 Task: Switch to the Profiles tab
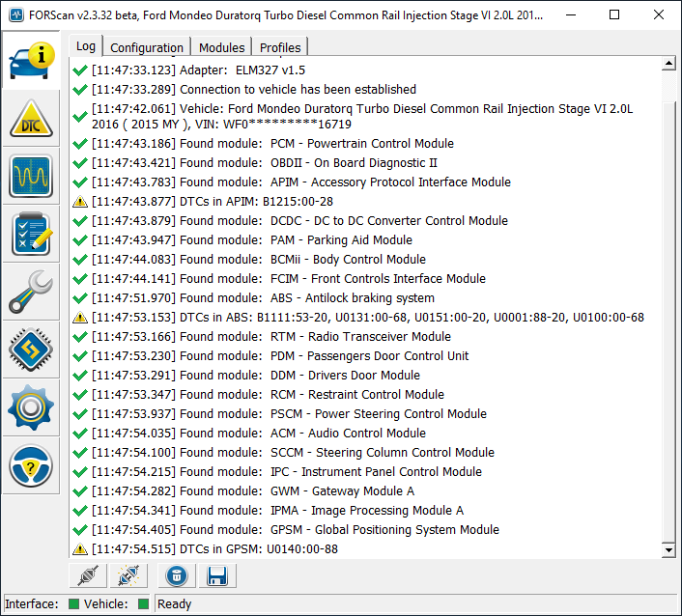280,47
